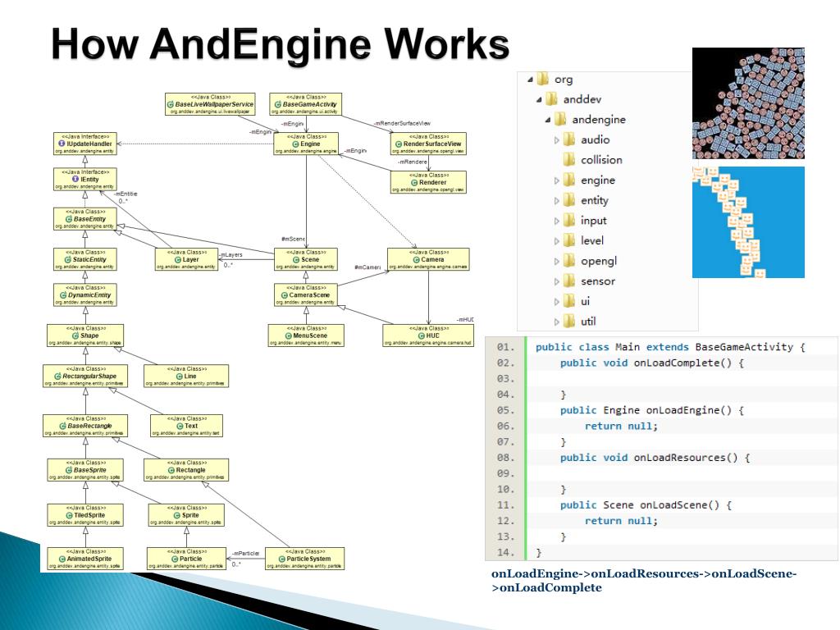840x630 pixels.
Task: Click the class icon beside AnimatedSprite
Action: pyautogui.click(x=62, y=559)
